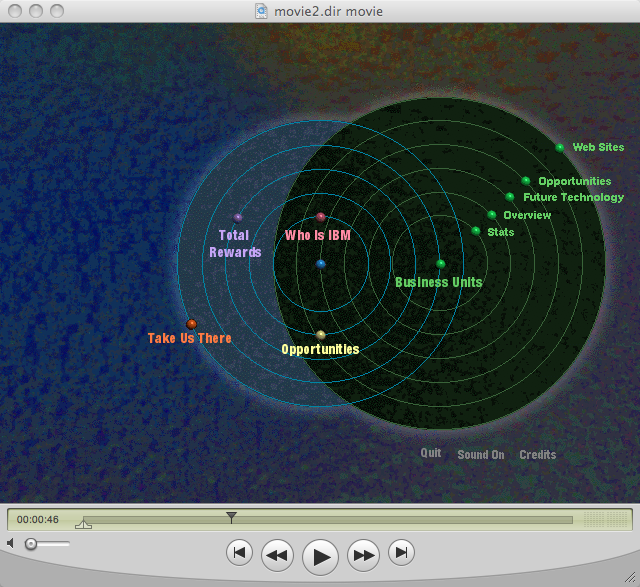The image size is (640, 587).
Task: Click the yellow Opportunities sphere
Action: [x=321, y=335]
